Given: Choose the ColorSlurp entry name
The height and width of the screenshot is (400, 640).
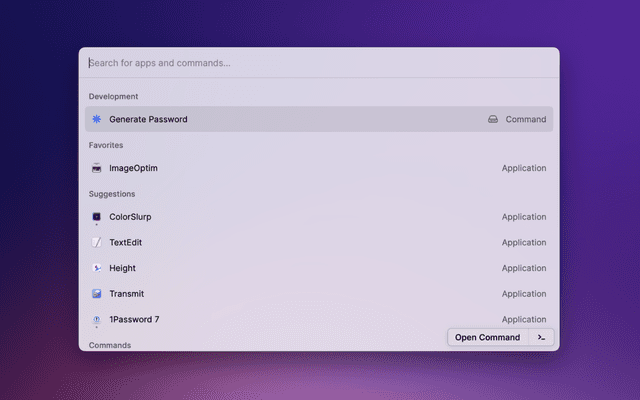Looking at the screenshot, I should coord(130,217).
